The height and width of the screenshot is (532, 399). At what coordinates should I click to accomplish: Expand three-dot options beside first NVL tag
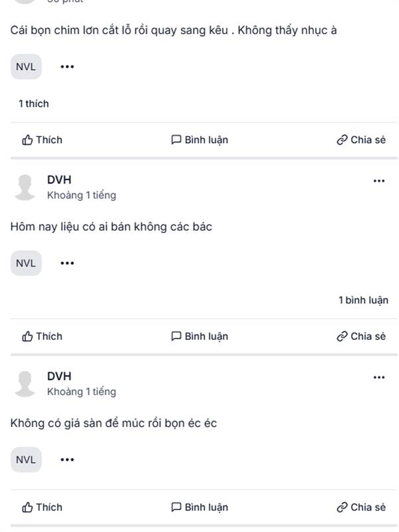(x=67, y=66)
